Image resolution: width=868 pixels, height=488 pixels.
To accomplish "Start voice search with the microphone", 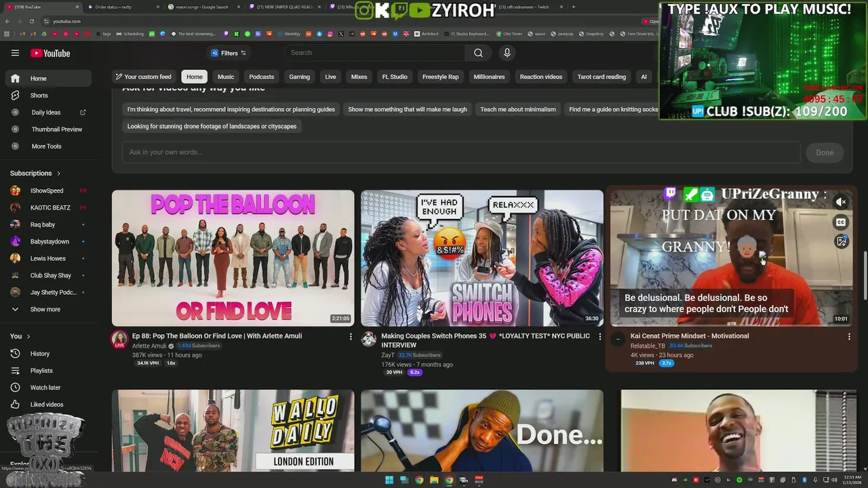I will point(507,53).
